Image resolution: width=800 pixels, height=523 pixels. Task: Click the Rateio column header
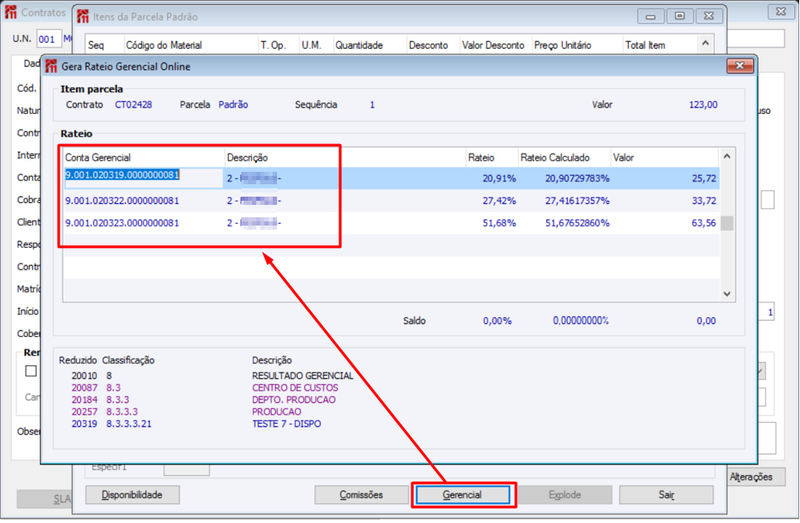pyautogui.click(x=492, y=157)
